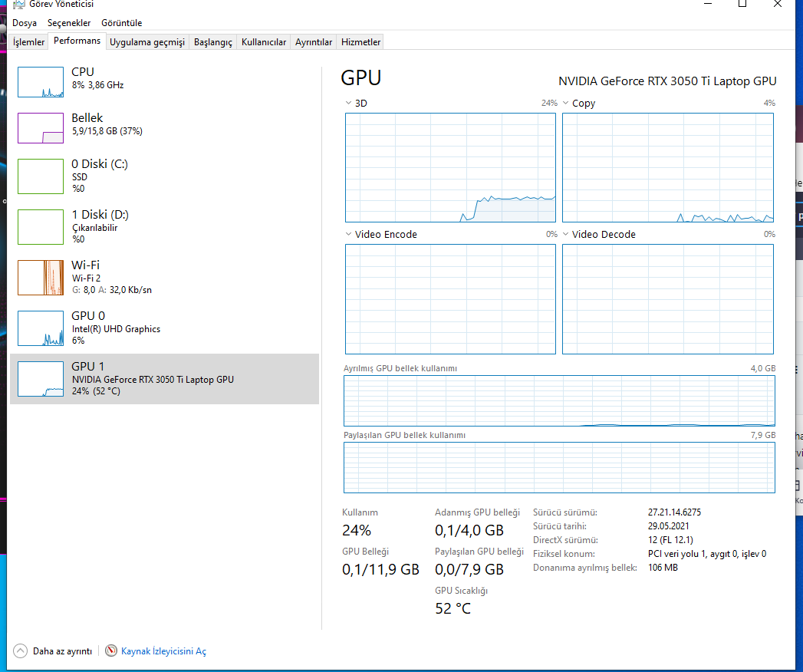Viewport: 803px width, 672px height.
Task: Minimize the Görev Yöneticisi window
Action: [x=708, y=4]
